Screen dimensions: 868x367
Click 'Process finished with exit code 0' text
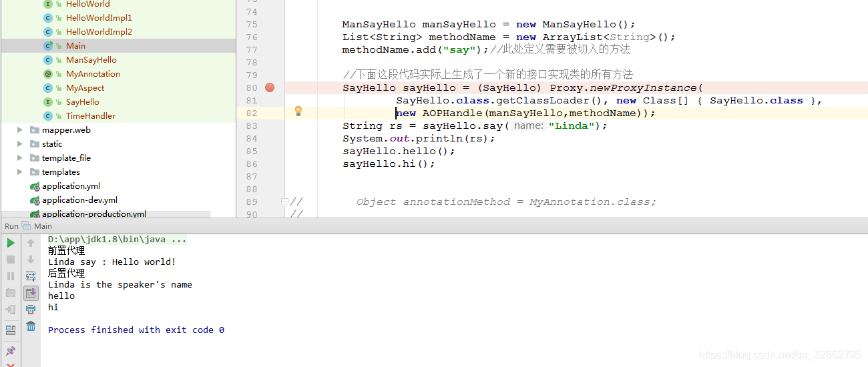click(136, 330)
